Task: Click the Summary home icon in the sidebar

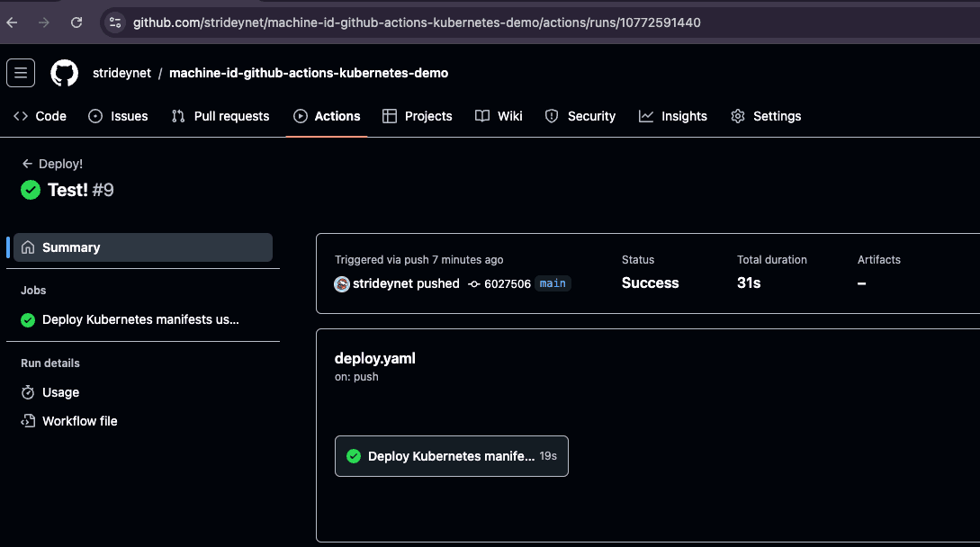Action: 29,247
